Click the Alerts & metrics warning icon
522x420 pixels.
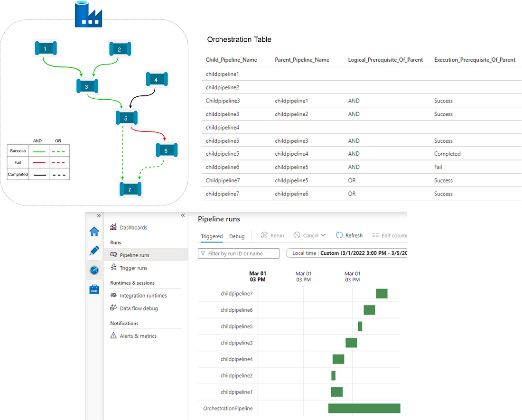[x=113, y=336]
